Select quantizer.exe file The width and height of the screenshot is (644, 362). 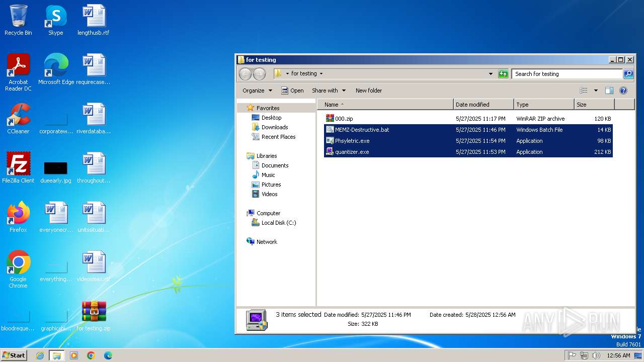click(x=468, y=152)
